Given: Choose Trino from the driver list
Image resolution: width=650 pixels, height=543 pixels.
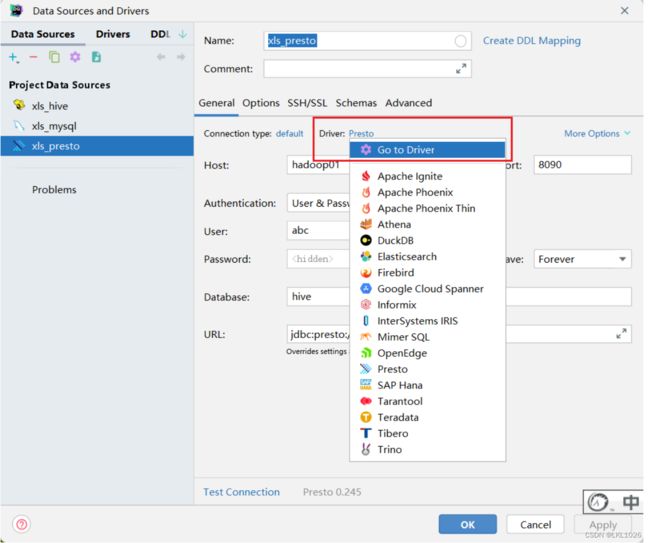Looking at the screenshot, I should [x=389, y=450].
